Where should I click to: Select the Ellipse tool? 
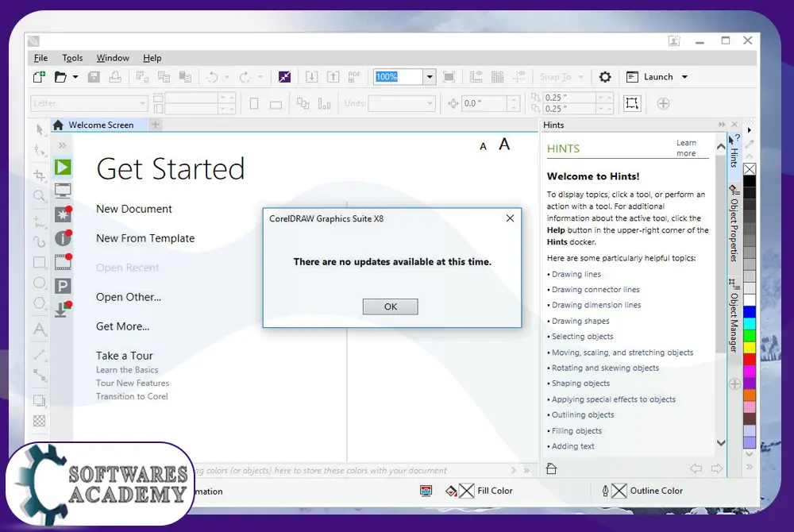(40, 283)
